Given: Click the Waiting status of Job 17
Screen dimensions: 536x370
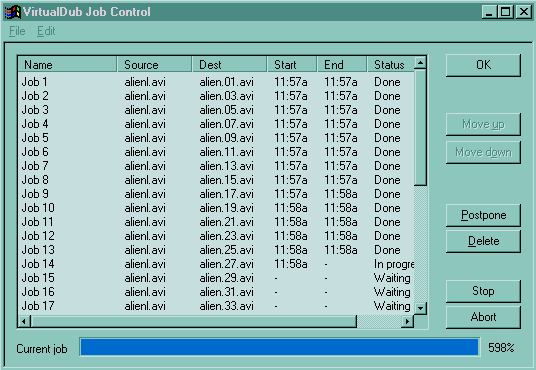Looking at the screenshot, I should coord(392,306).
